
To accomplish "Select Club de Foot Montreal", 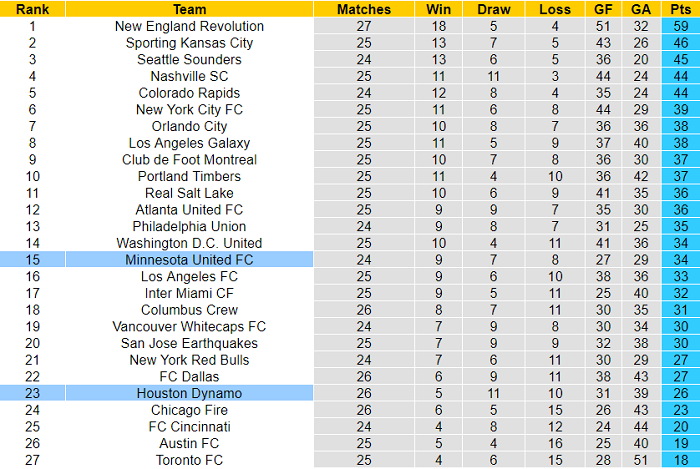I will [x=189, y=159].
